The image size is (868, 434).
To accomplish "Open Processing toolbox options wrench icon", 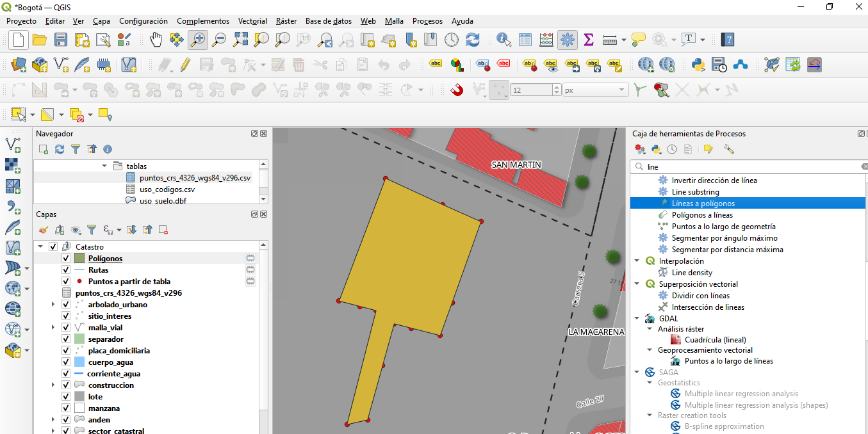I will click(728, 149).
